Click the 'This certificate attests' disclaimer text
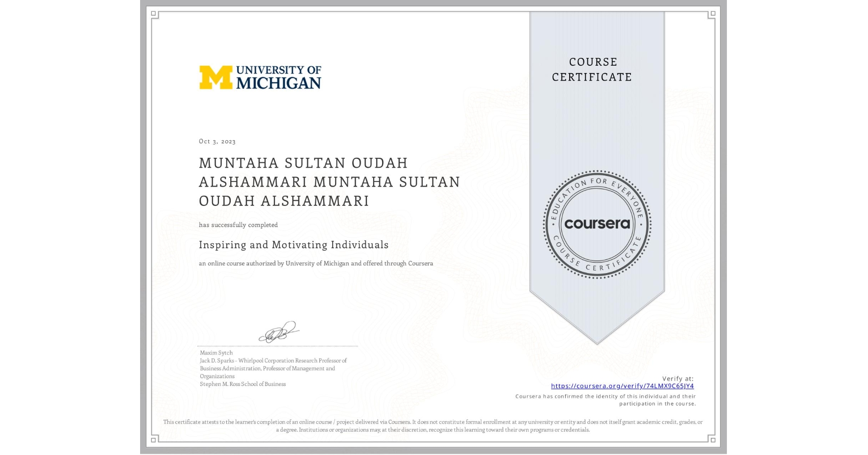 [433, 426]
